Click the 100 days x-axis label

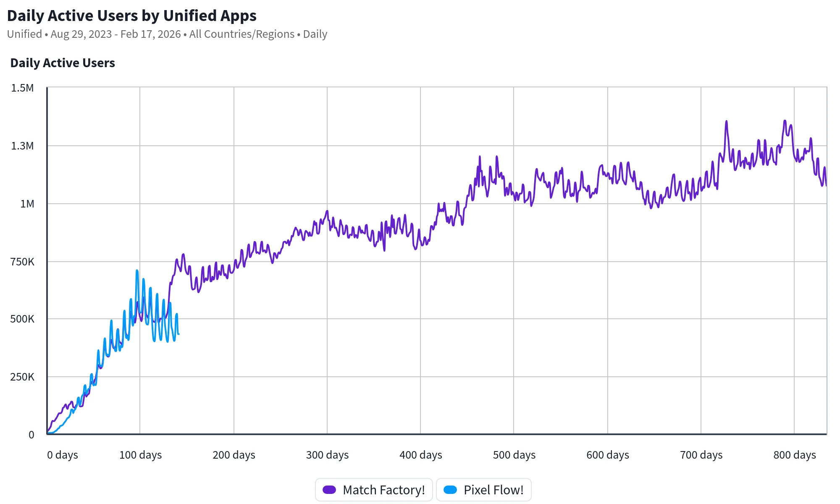140,455
